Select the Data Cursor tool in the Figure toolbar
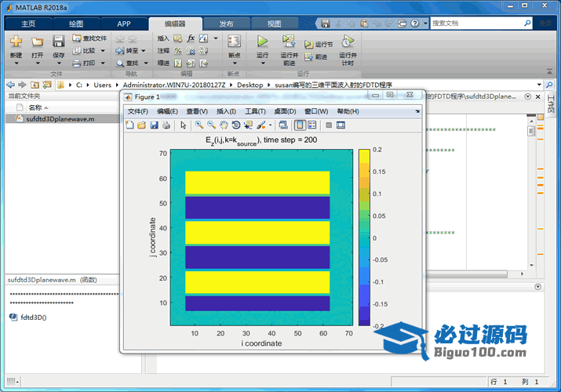 [x=249, y=125]
